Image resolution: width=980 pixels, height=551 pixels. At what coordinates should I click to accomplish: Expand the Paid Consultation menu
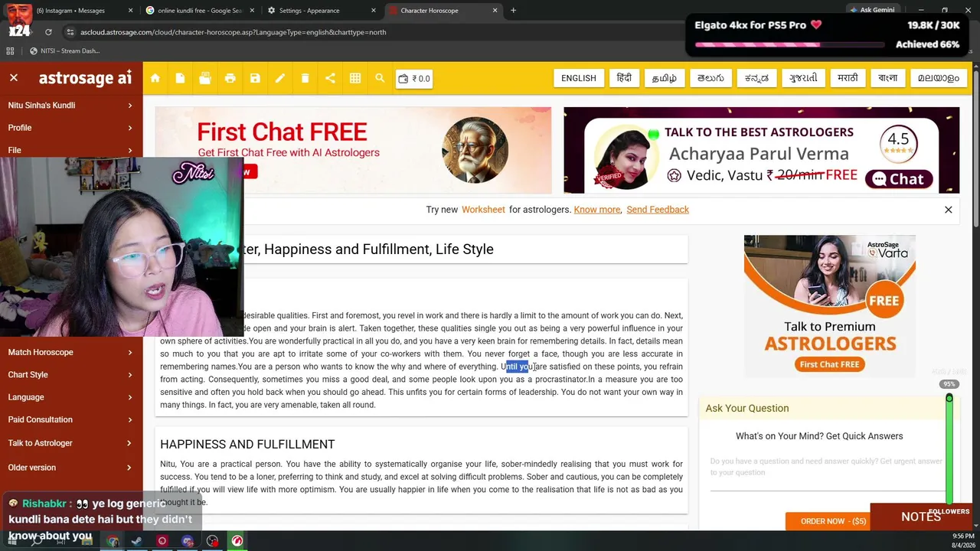[x=71, y=419]
